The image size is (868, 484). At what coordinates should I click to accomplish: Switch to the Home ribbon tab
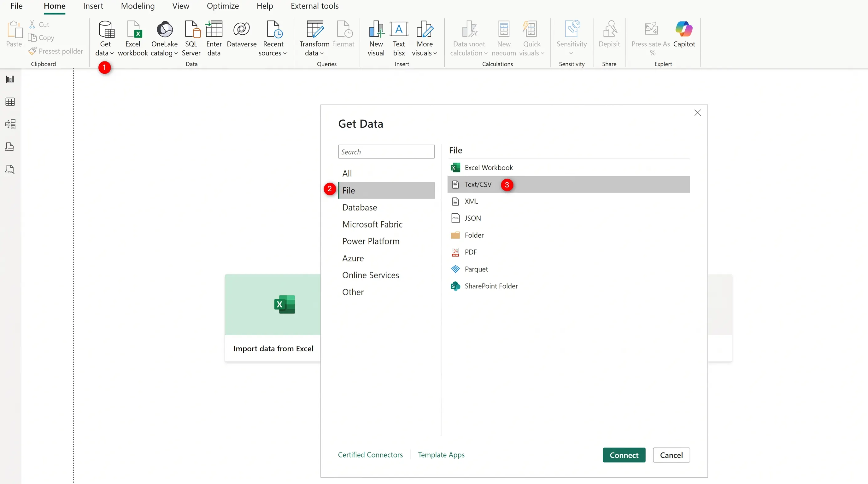(x=55, y=6)
